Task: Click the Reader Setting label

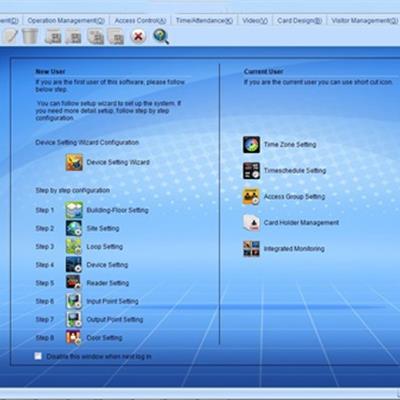Action: [x=108, y=283]
